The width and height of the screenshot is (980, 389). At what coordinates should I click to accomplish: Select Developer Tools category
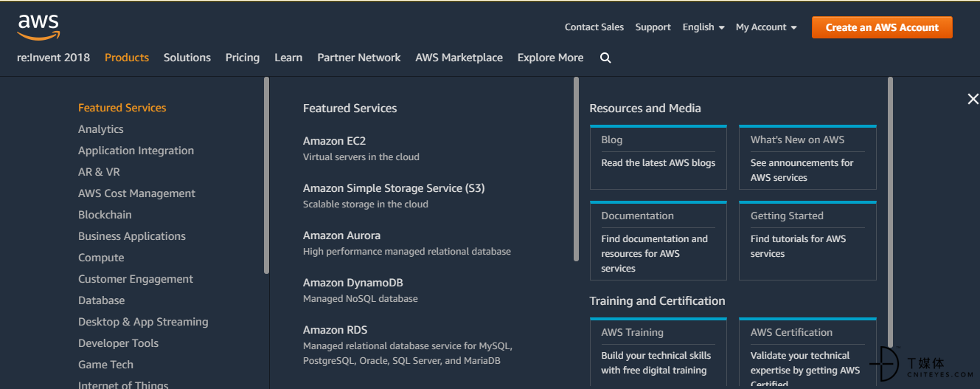point(119,343)
